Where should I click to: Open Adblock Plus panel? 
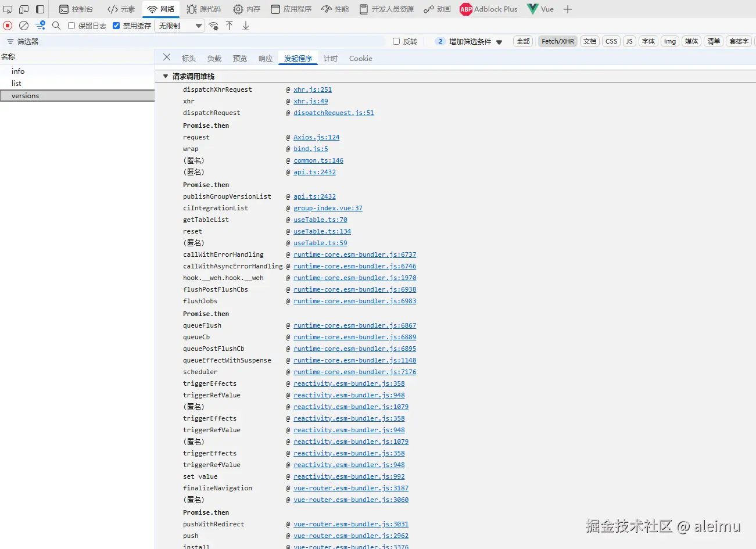pyautogui.click(x=489, y=9)
